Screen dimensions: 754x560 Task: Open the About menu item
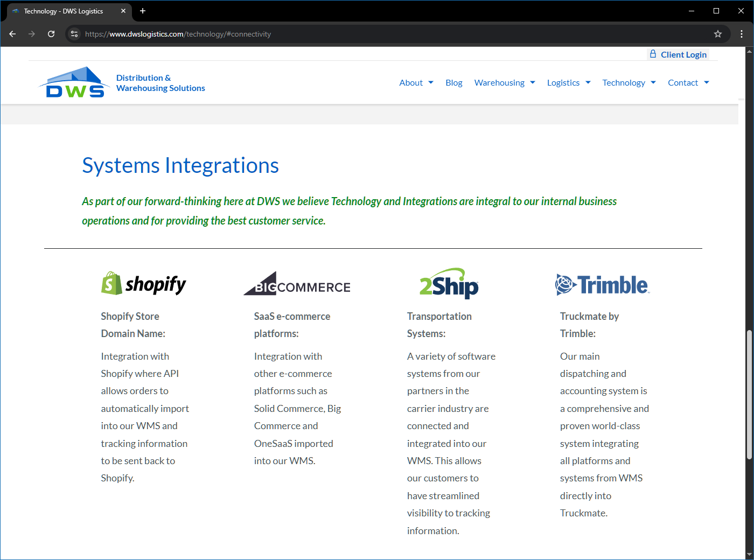coord(411,82)
